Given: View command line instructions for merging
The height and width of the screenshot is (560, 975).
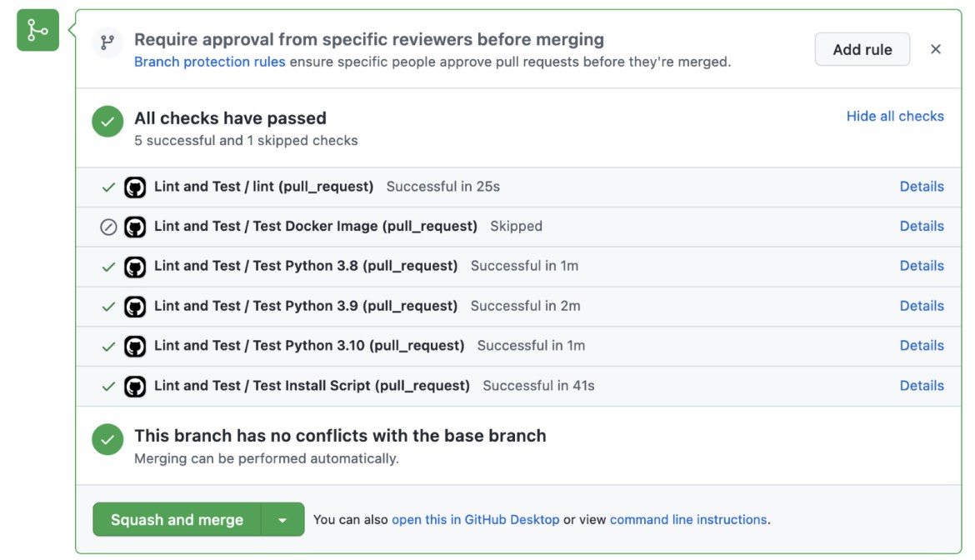Looking at the screenshot, I should pos(690,518).
